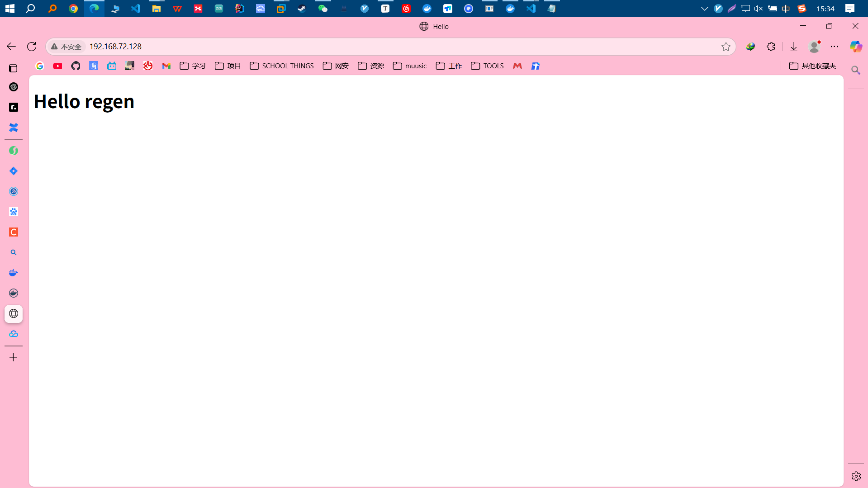
Task: Select the active Hello globe tab
Action: 14,313
